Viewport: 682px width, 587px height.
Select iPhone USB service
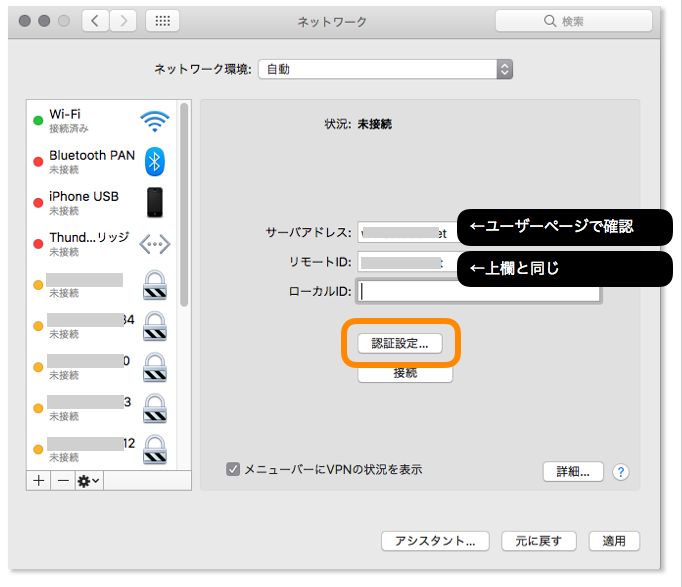(x=102, y=203)
